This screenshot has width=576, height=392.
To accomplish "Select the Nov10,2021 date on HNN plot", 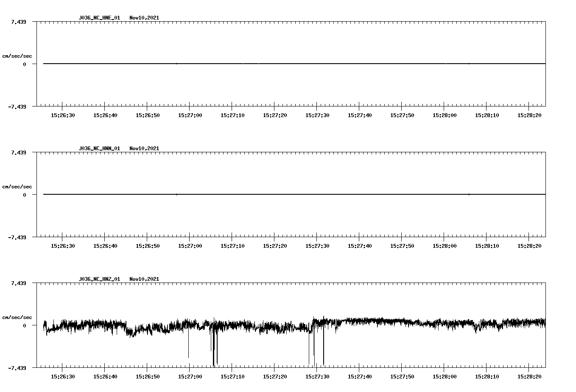I will click(x=144, y=148).
